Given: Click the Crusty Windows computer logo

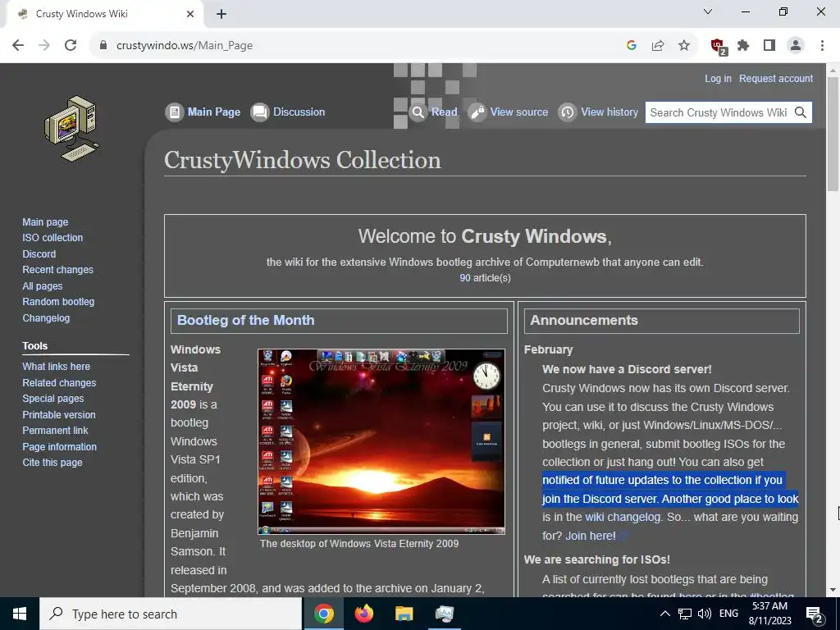Looking at the screenshot, I should tap(71, 129).
